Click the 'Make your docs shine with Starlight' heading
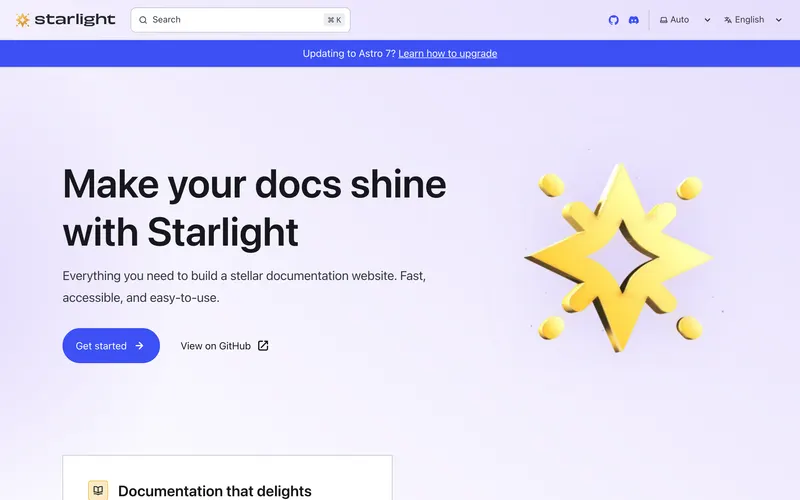The height and width of the screenshot is (500, 800). coord(255,208)
